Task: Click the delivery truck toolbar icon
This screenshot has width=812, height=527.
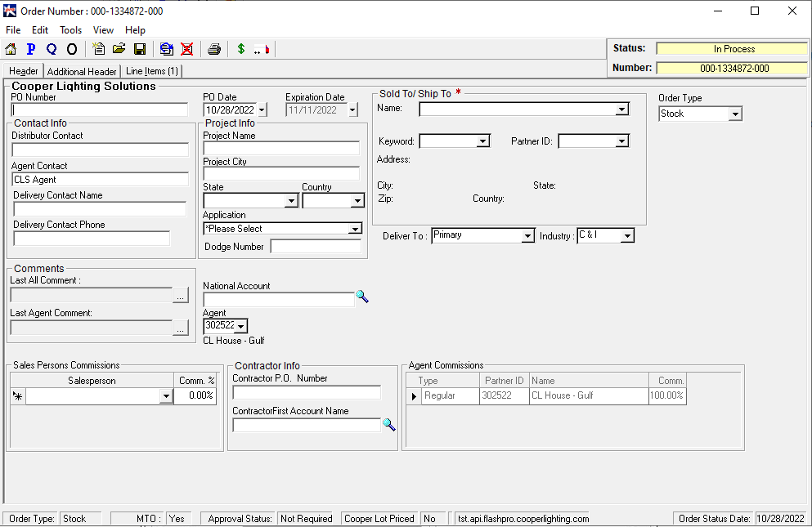Action: (x=262, y=50)
